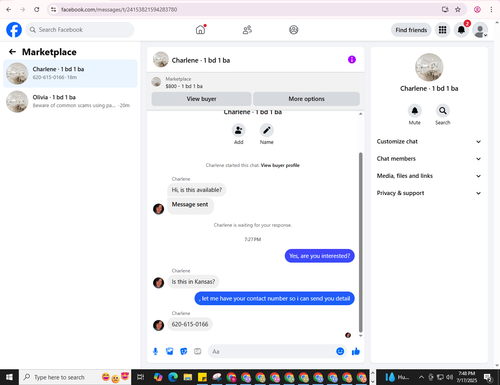
Task: Open the View buyer profile link
Action: click(x=280, y=165)
